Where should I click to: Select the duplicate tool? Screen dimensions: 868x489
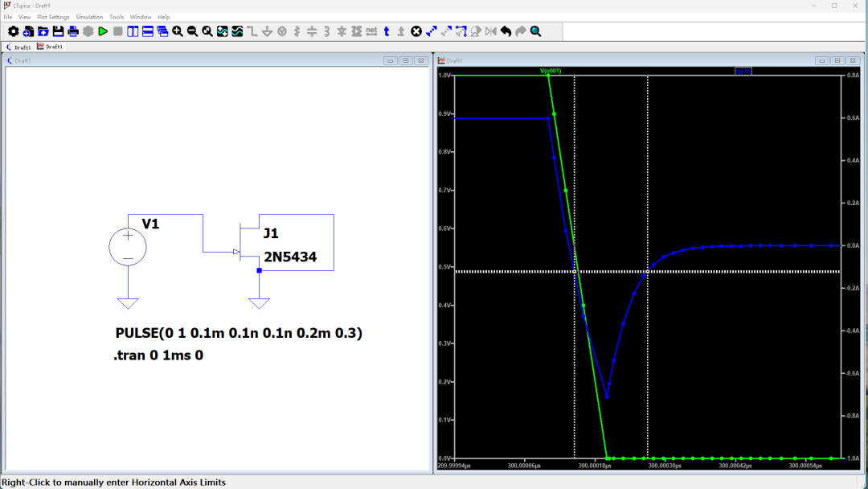point(432,31)
